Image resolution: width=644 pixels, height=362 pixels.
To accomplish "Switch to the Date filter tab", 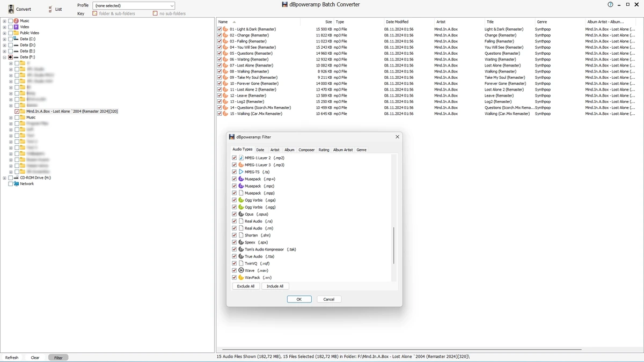I will (x=260, y=150).
